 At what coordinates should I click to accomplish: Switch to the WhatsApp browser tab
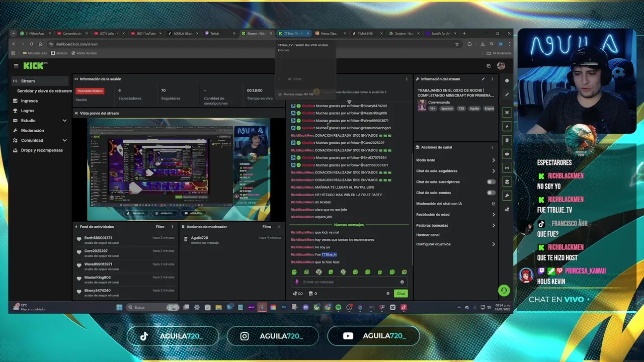(35, 34)
